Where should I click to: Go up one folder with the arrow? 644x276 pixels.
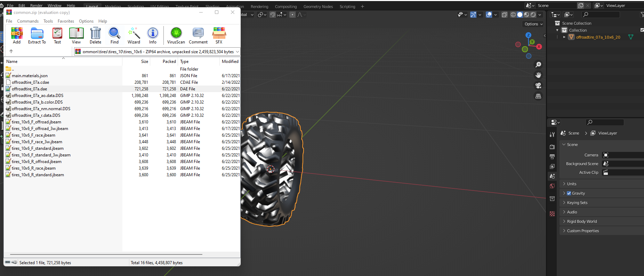(x=11, y=51)
